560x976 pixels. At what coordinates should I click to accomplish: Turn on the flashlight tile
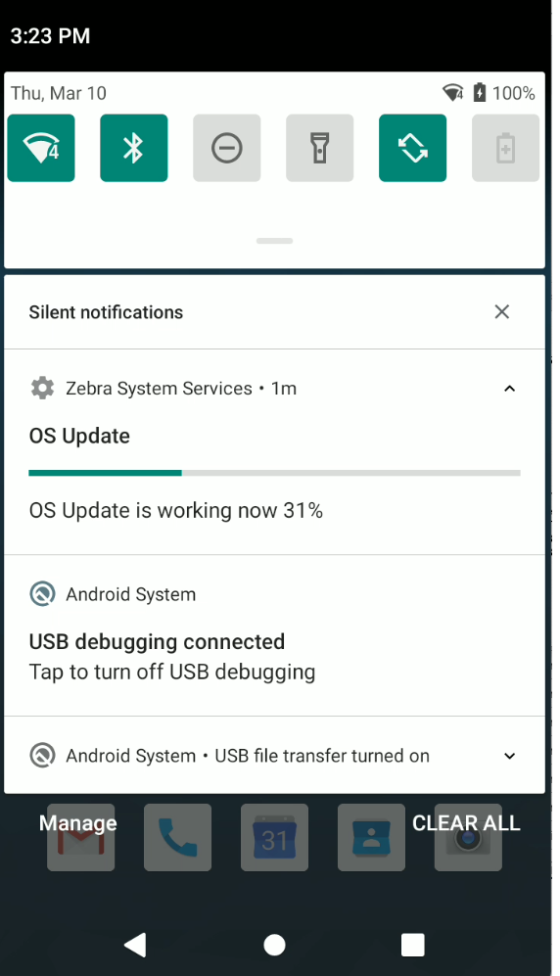pyautogui.click(x=320, y=148)
